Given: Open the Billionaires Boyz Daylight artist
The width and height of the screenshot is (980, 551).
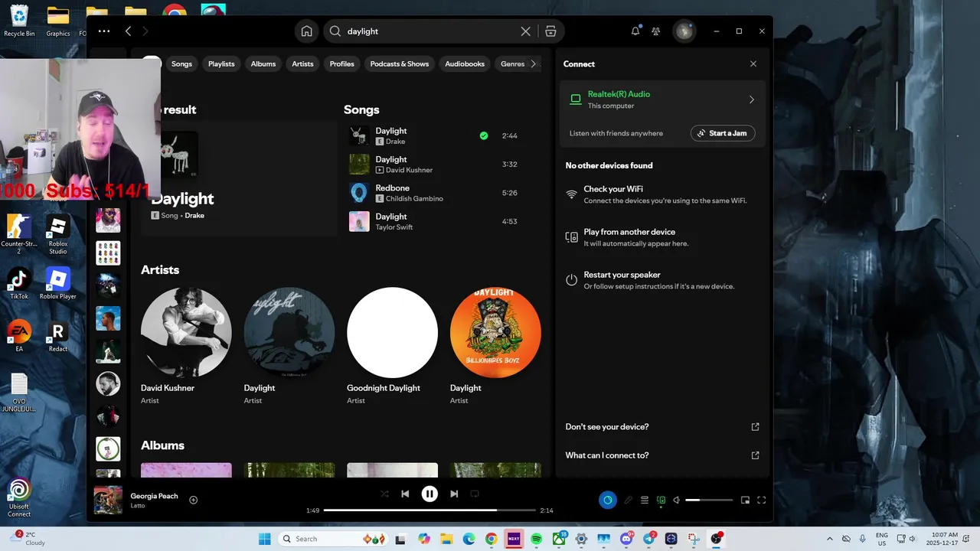Looking at the screenshot, I should coord(495,332).
